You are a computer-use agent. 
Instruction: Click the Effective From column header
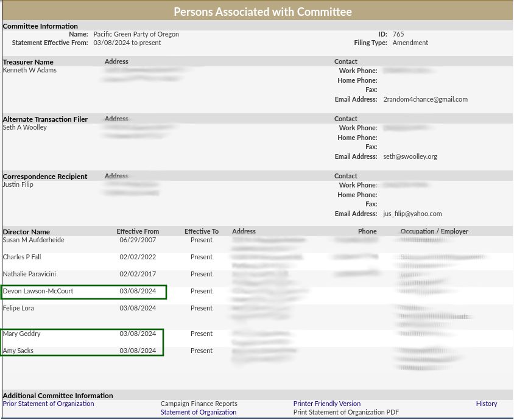138,231
